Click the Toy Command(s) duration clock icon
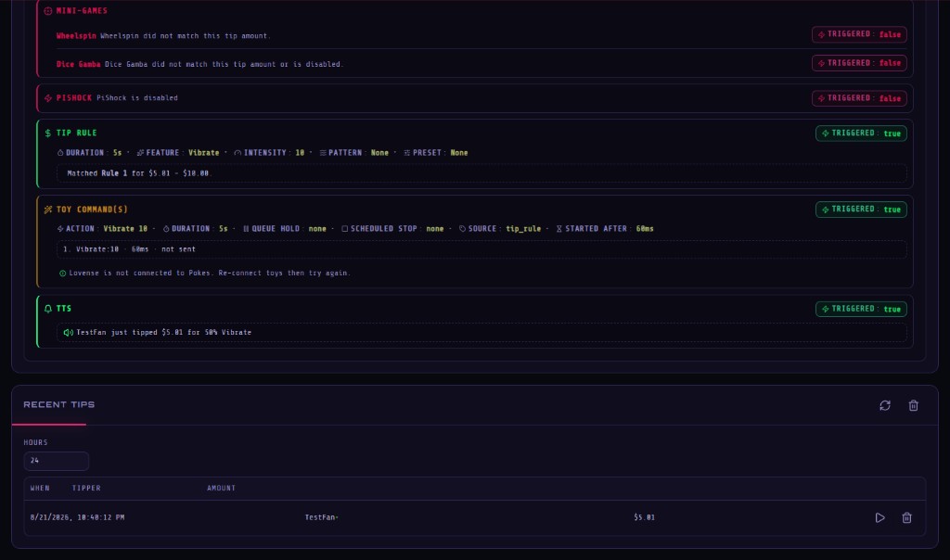The height and width of the screenshot is (560, 950). (166, 229)
